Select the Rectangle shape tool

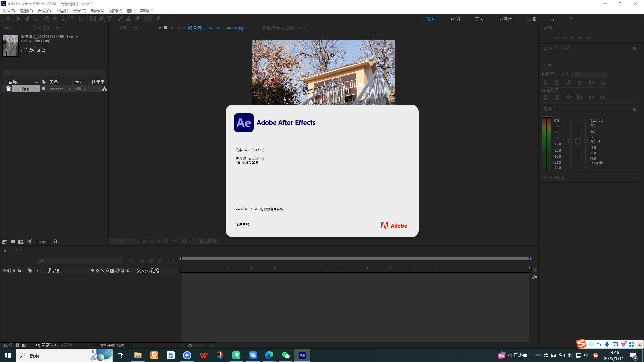(93, 19)
